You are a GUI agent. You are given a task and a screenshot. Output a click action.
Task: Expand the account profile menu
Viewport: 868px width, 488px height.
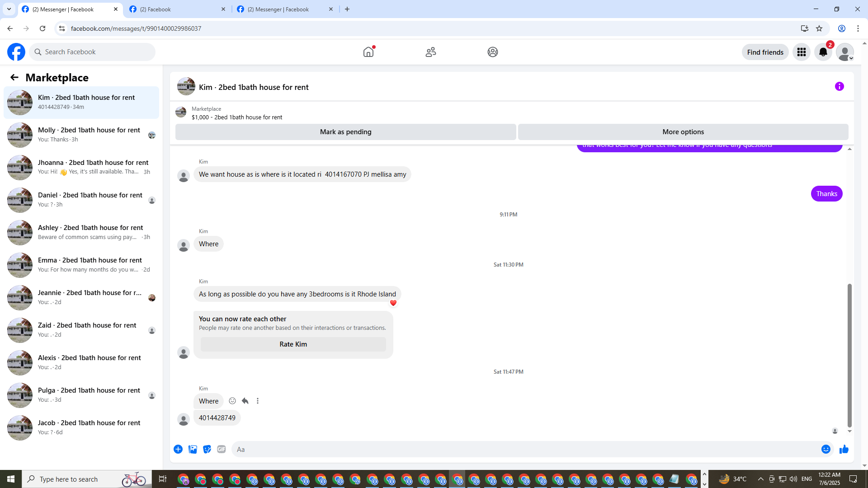click(844, 52)
